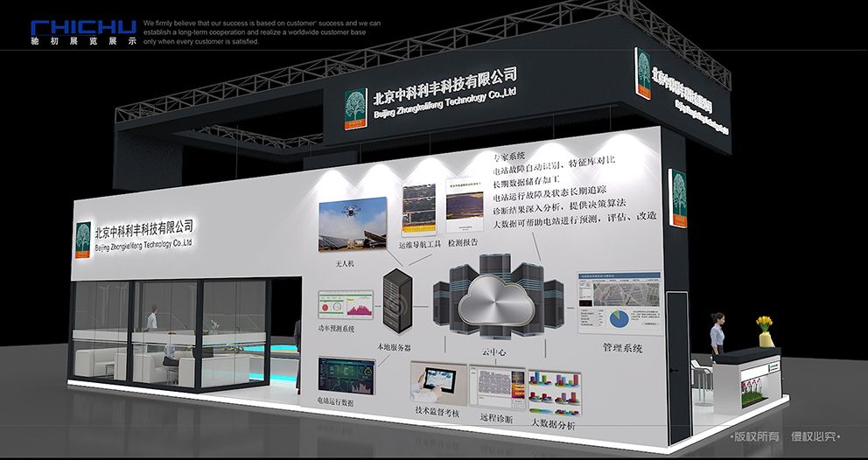Click the 技术监督考核 label
Screen dimensions: 868x460
point(437,413)
